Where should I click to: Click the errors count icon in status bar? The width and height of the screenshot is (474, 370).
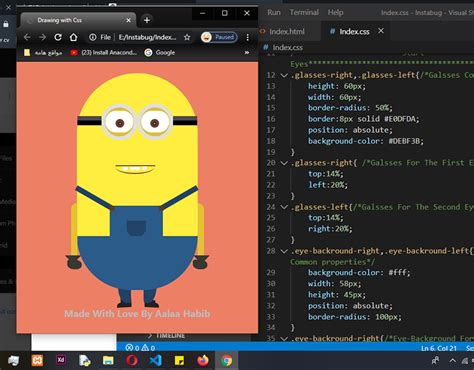(133, 348)
